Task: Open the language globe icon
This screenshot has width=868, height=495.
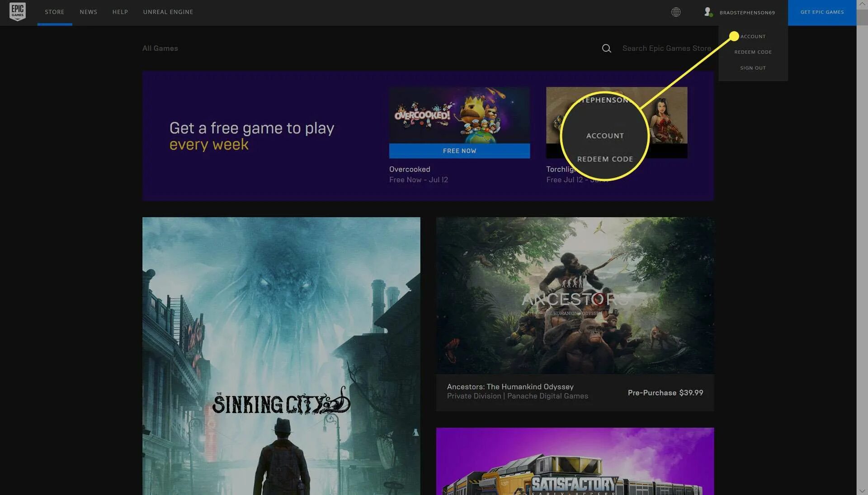Action: pyautogui.click(x=675, y=12)
